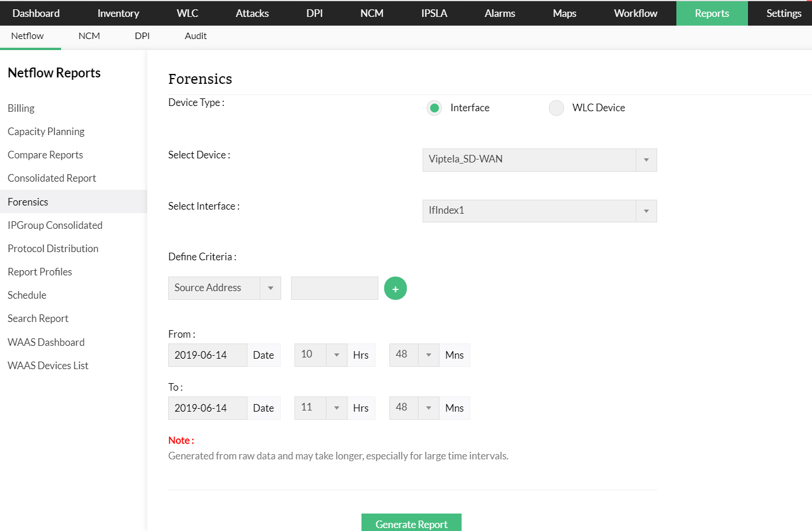This screenshot has width=812, height=531.
Task: Click the Generate Report button
Action: click(x=411, y=523)
